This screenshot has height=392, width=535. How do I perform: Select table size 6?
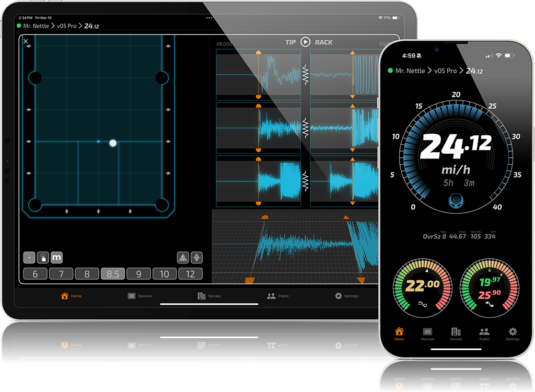pos(35,274)
